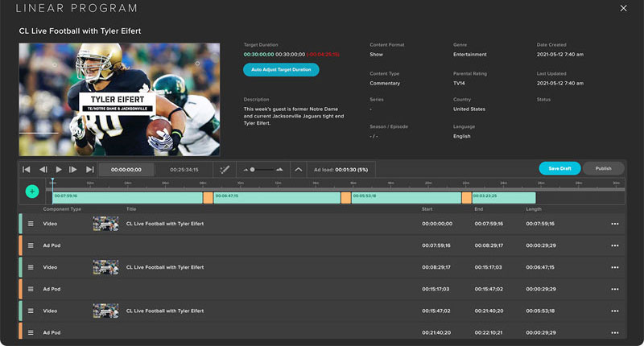
Task: Publish the linear program
Action: (x=603, y=168)
